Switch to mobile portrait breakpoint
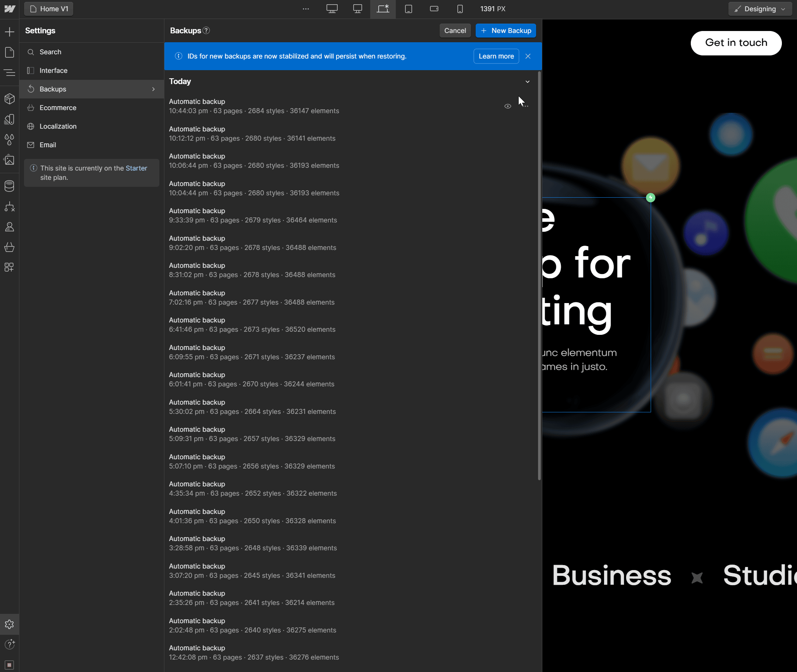The height and width of the screenshot is (672, 797). click(460, 9)
